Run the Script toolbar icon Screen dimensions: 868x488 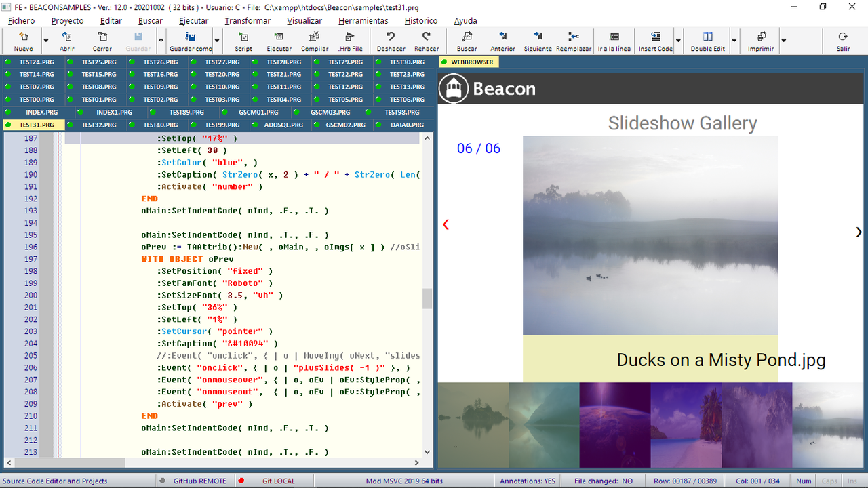click(243, 37)
